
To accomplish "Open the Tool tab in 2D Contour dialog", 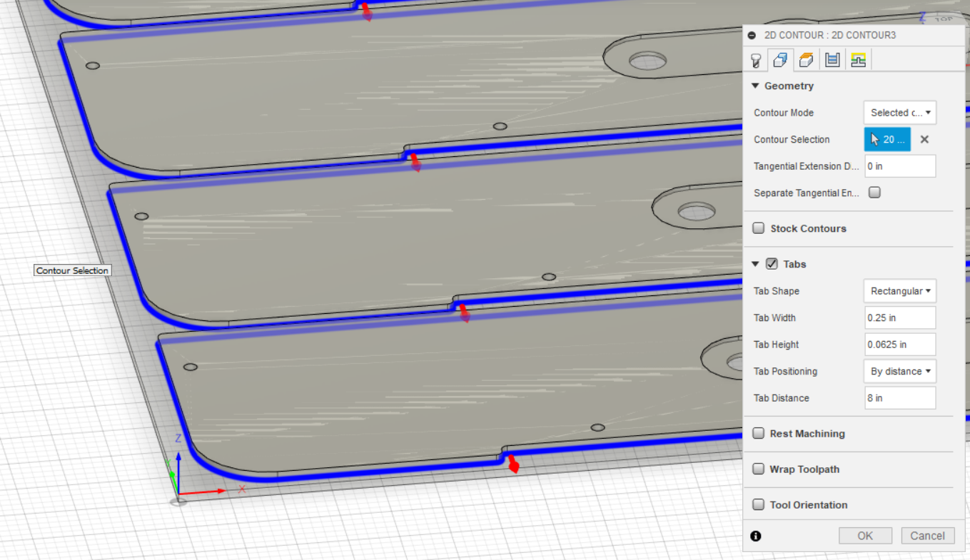I will pos(754,60).
